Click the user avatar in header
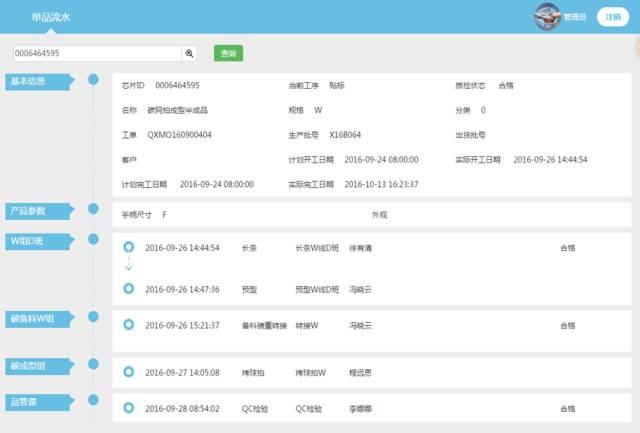This screenshot has height=433, width=640. click(x=547, y=16)
